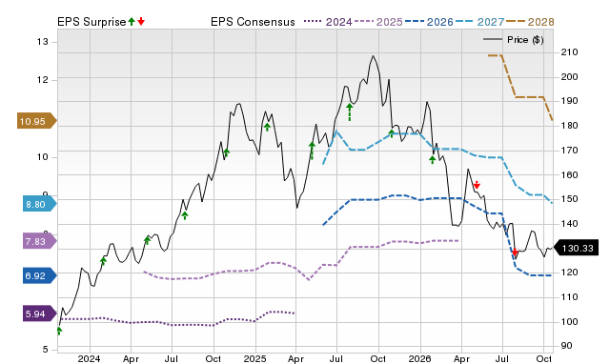The image size is (610, 364).
Task: Click the green surprise arrow at the chart's start near price 100
Action: coord(59,331)
